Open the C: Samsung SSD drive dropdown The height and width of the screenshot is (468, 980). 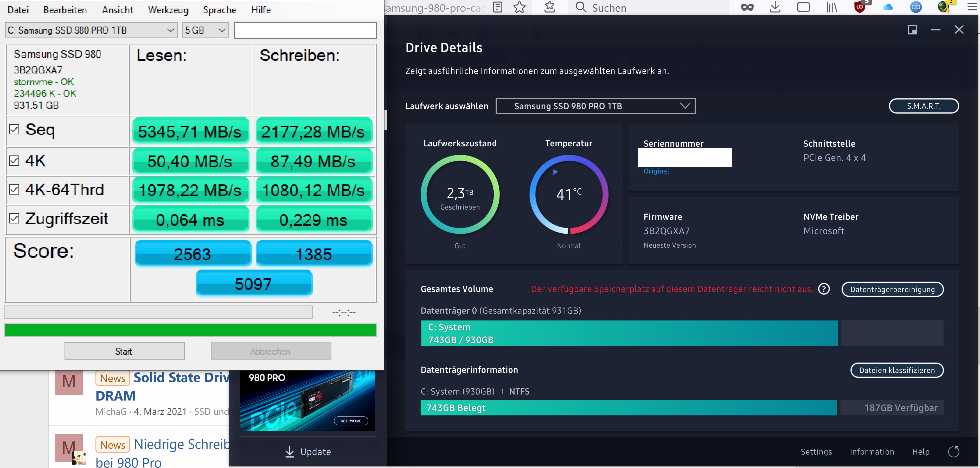point(91,30)
